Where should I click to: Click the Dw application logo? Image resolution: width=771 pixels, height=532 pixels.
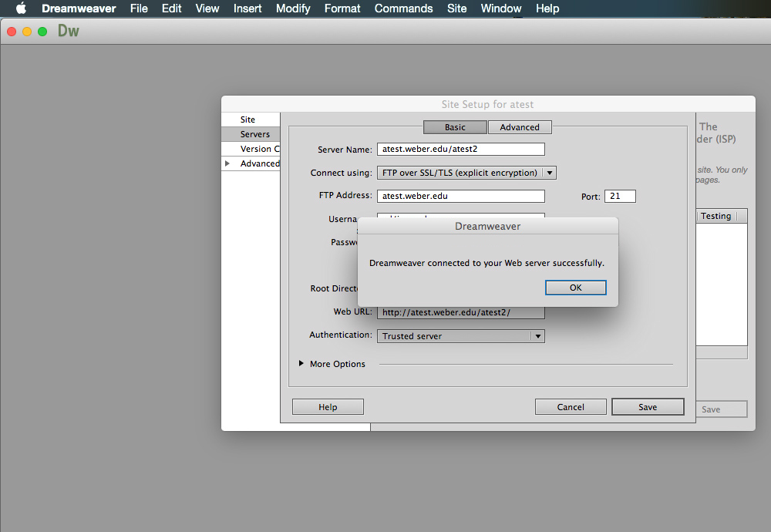pos(69,32)
